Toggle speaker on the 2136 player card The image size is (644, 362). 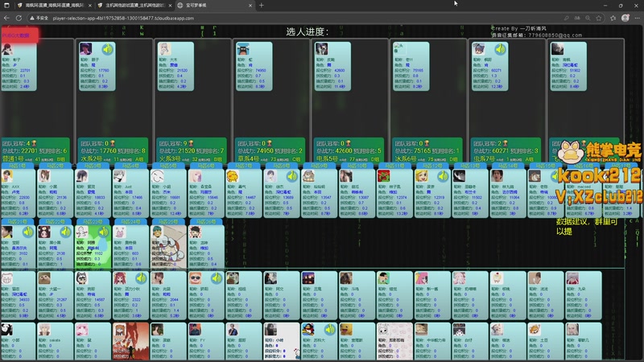coord(65,232)
